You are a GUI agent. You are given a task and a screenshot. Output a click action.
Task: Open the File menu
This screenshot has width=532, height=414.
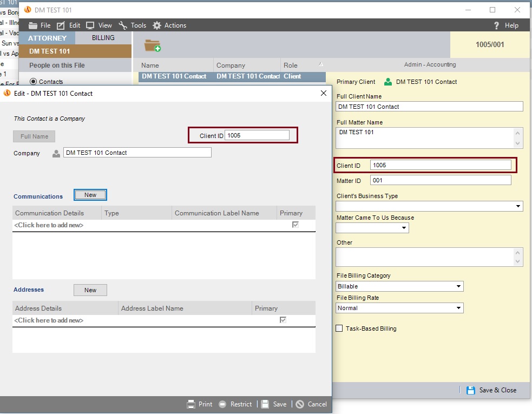point(40,25)
